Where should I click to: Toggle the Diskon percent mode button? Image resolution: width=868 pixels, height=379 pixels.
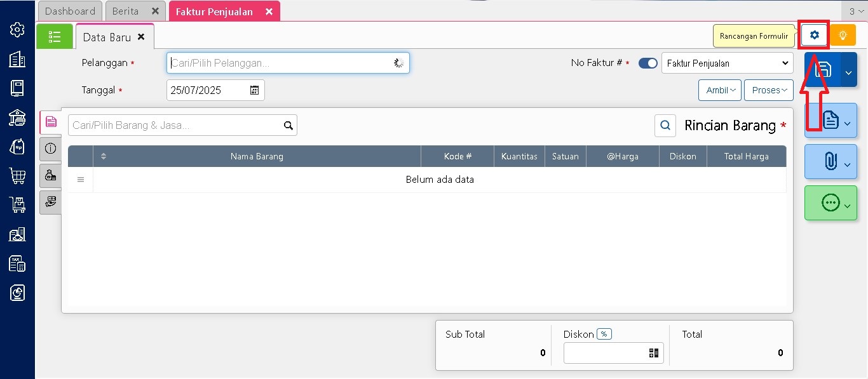pos(604,334)
